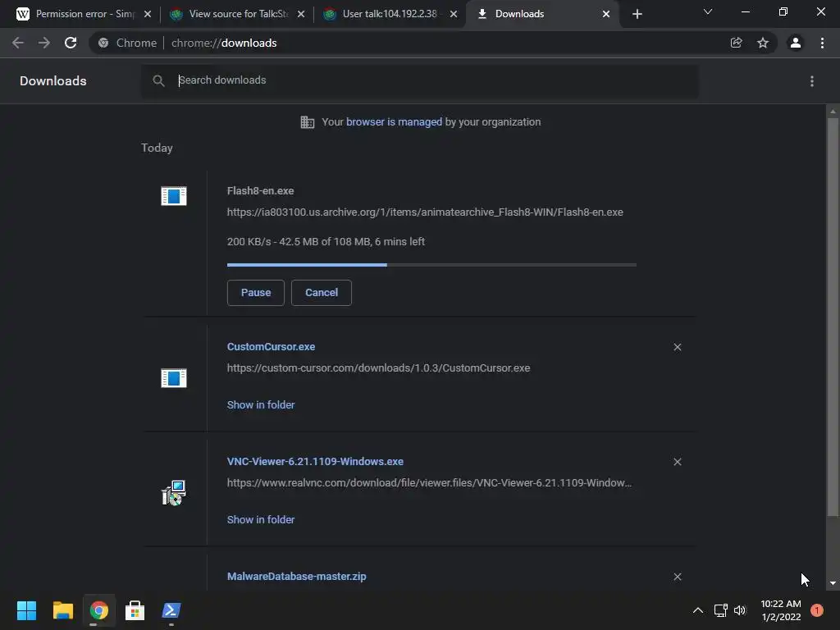840x630 pixels.
Task: Open the MalwareDatabase-master.zip link
Action: tap(297, 577)
